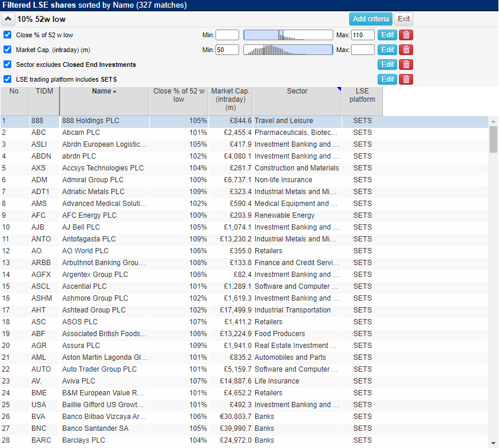Sort by the Name column header

click(104, 101)
